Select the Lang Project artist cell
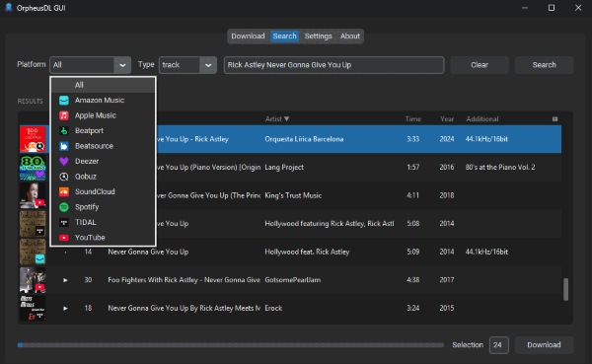 [x=284, y=168]
